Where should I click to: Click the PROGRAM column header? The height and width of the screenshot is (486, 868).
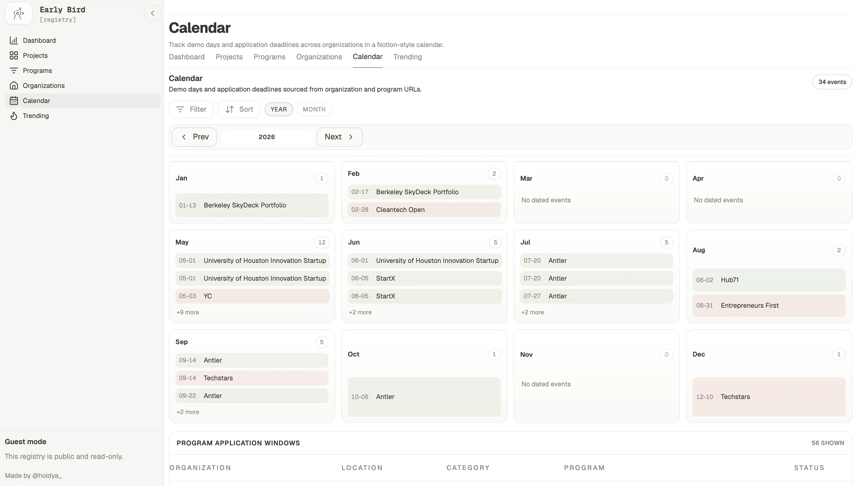coord(585,468)
